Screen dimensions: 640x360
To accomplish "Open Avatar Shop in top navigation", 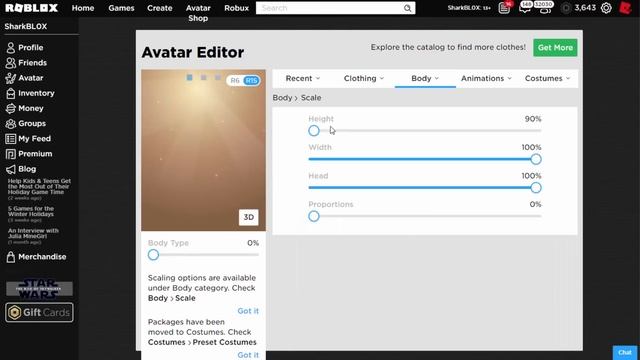I will [198, 13].
